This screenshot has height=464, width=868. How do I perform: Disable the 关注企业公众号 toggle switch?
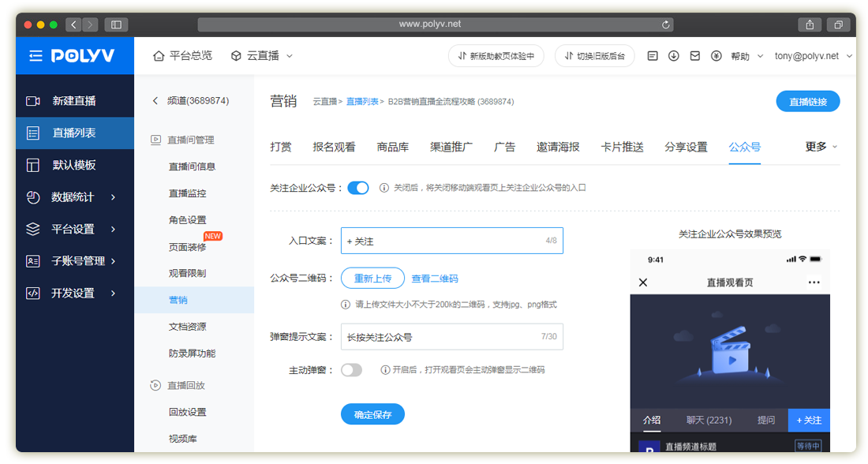coord(357,188)
